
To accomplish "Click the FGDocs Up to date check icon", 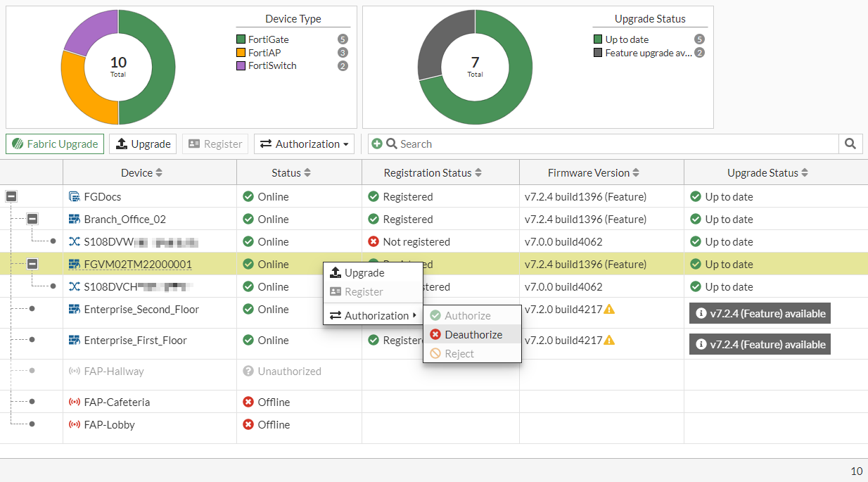I will 696,196.
